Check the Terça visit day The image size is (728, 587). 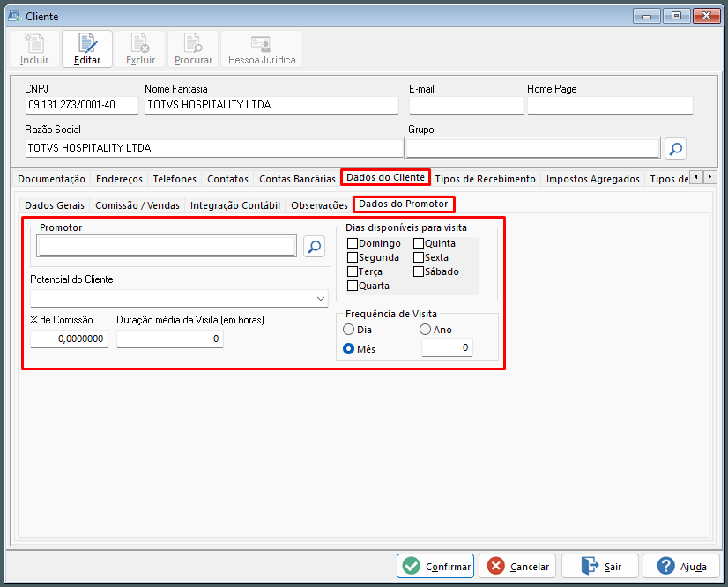(353, 271)
